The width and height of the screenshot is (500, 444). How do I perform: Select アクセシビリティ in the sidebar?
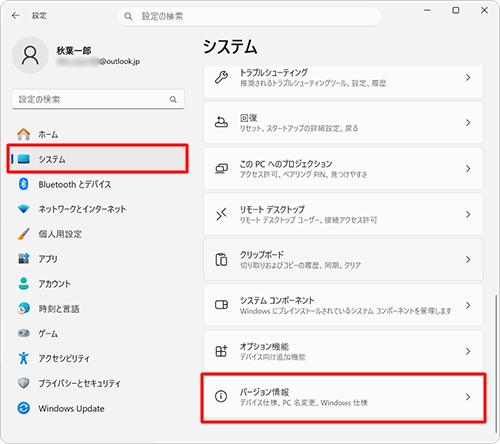pyautogui.click(x=98, y=358)
